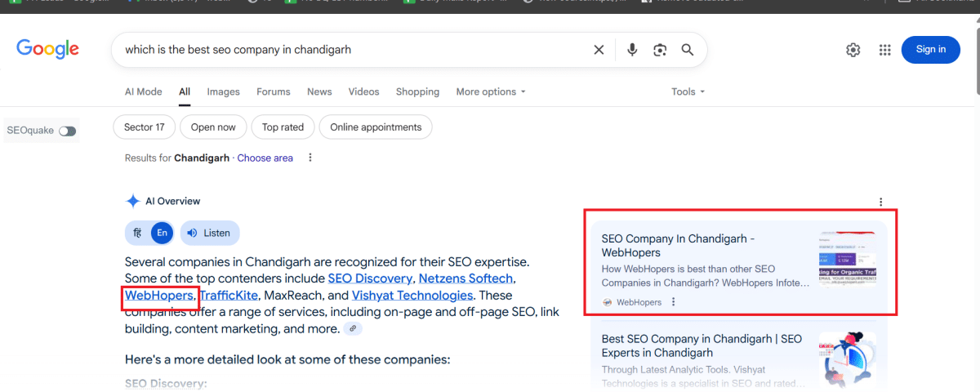980x392 pixels.
Task: Open Best SEO Company in Chandigarh card
Action: click(x=738, y=357)
